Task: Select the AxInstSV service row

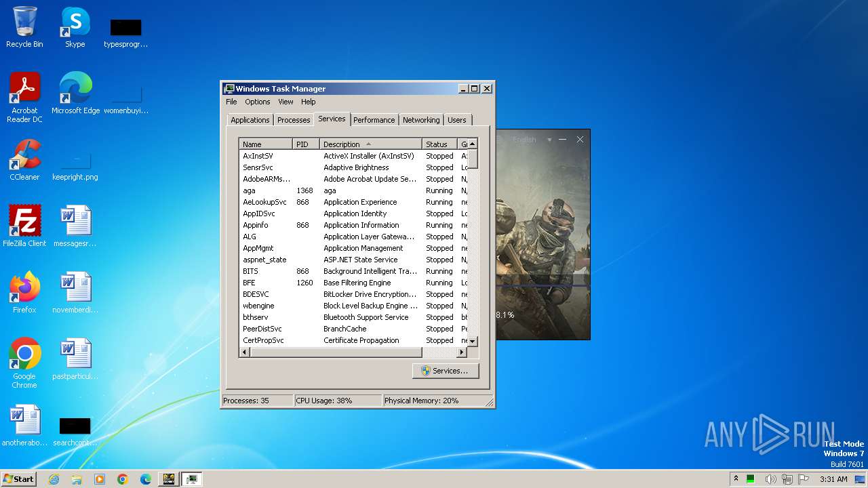Action: click(x=353, y=156)
